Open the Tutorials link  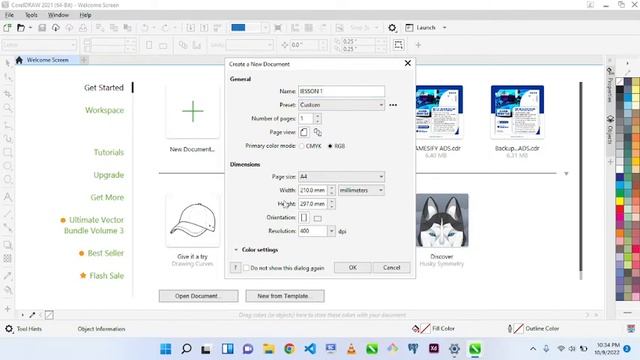109,152
